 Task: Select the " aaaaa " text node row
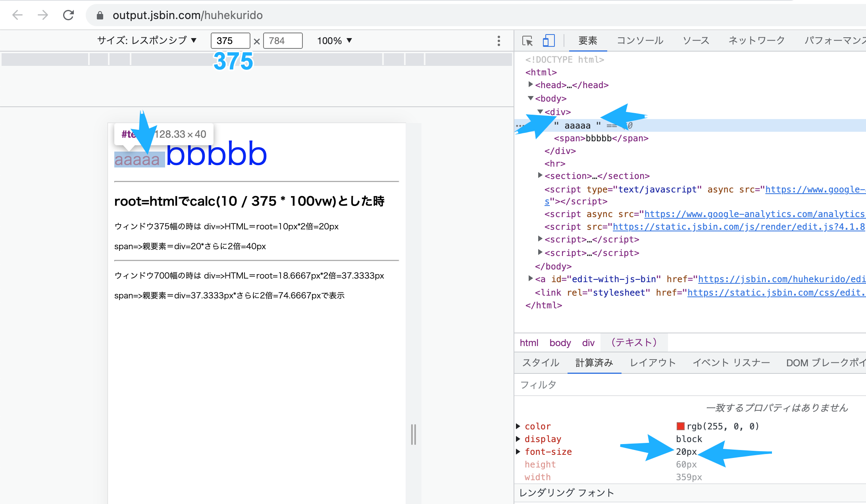click(690, 125)
